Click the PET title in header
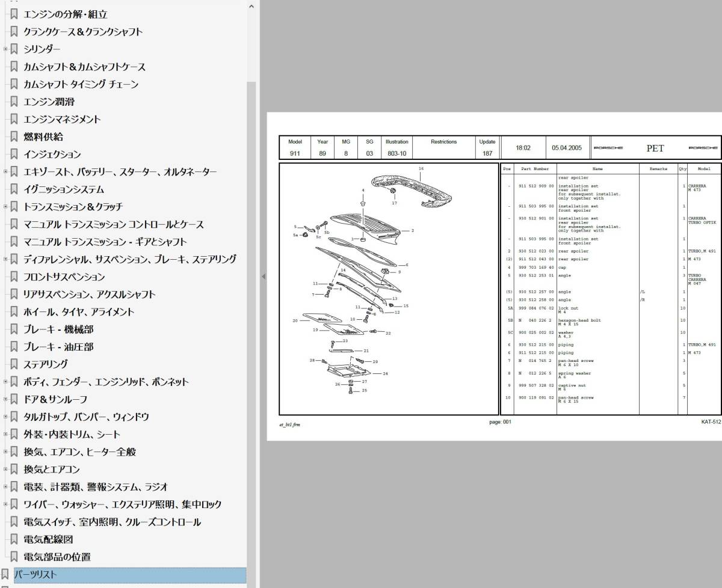Screen dimensions: 722x588 tap(655, 148)
